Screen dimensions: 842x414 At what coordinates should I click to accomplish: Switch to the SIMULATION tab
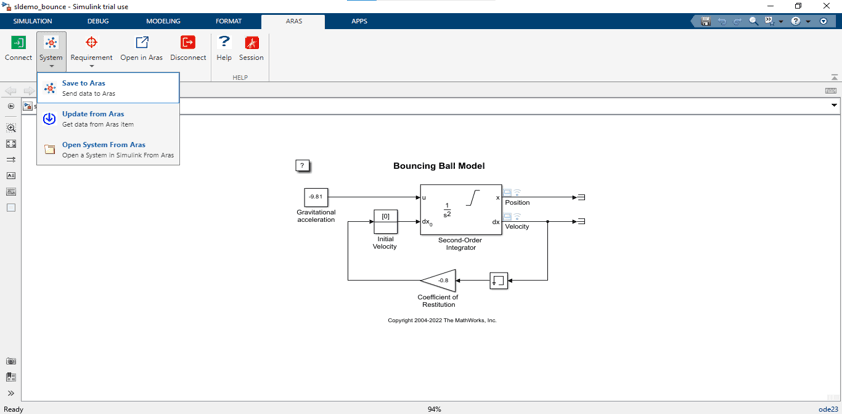(33, 21)
